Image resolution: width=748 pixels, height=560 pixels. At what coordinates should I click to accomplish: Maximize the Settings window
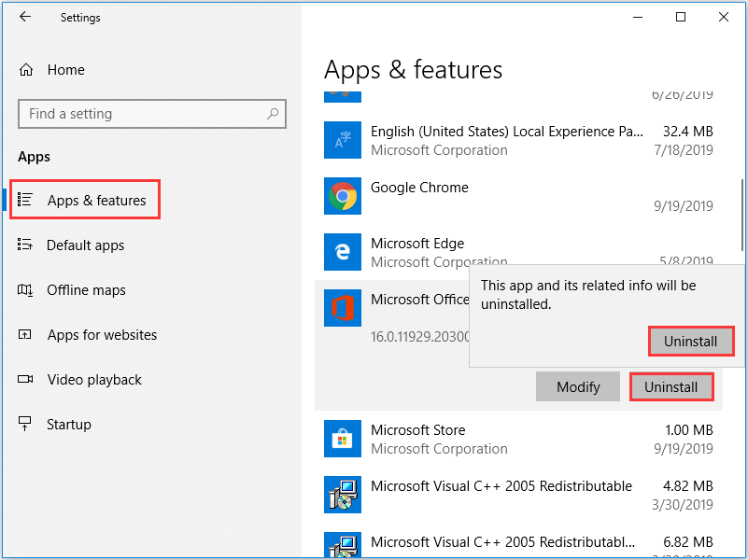click(x=681, y=17)
